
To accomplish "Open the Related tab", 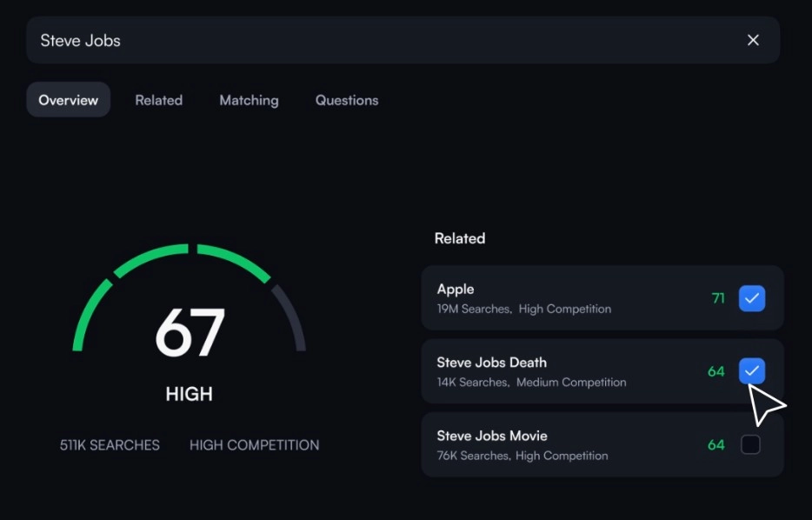I will [158, 100].
